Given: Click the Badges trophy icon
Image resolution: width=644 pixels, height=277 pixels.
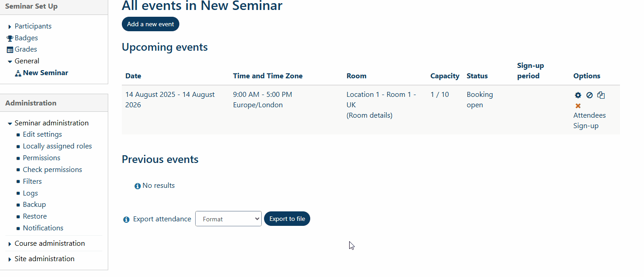Looking at the screenshot, I should (10, 38).
